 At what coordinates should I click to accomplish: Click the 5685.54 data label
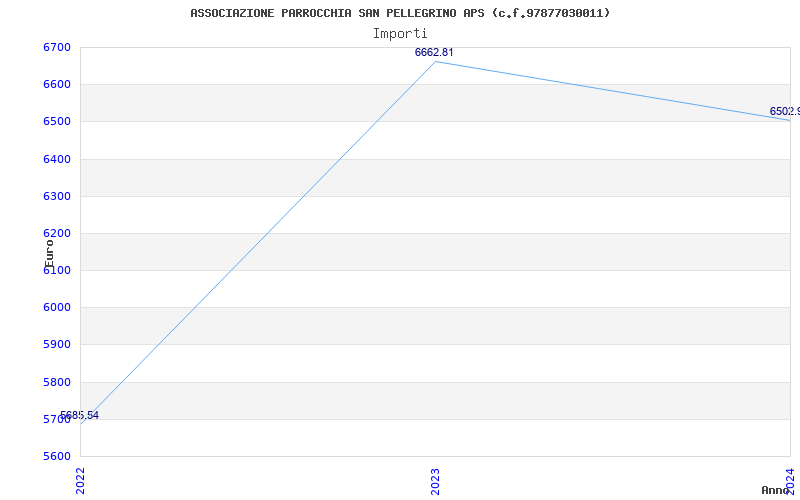[80, 415]
